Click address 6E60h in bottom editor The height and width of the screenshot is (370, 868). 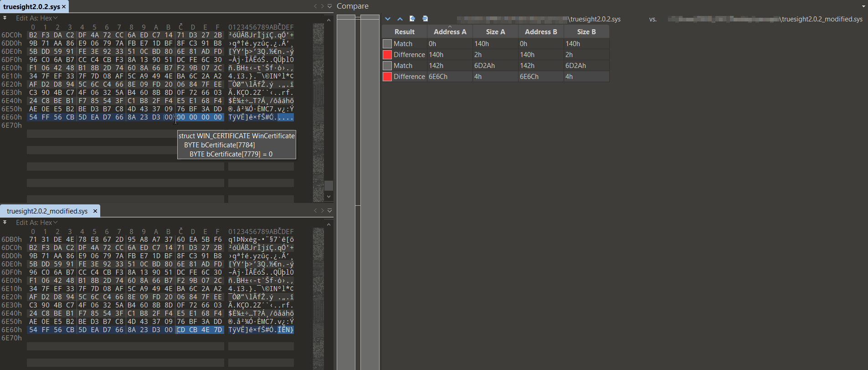coord(12,330)
